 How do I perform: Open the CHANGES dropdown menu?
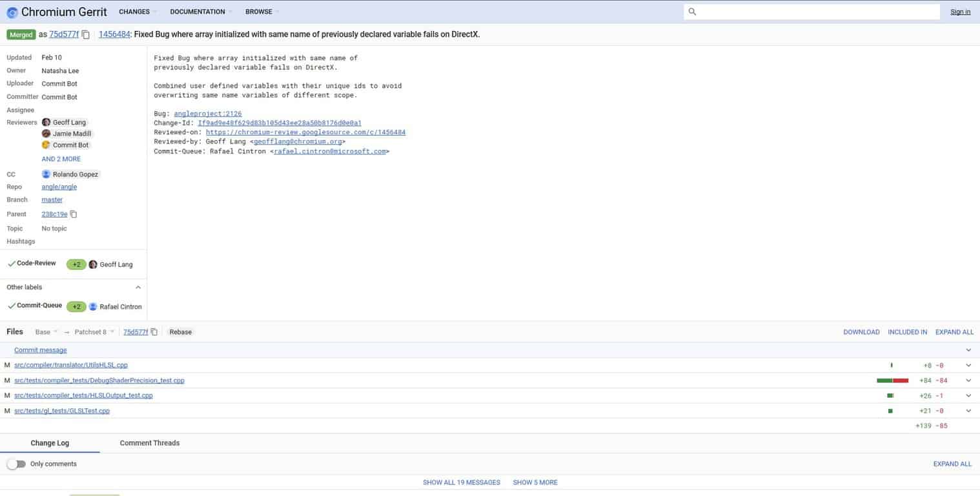coord(137,12)
